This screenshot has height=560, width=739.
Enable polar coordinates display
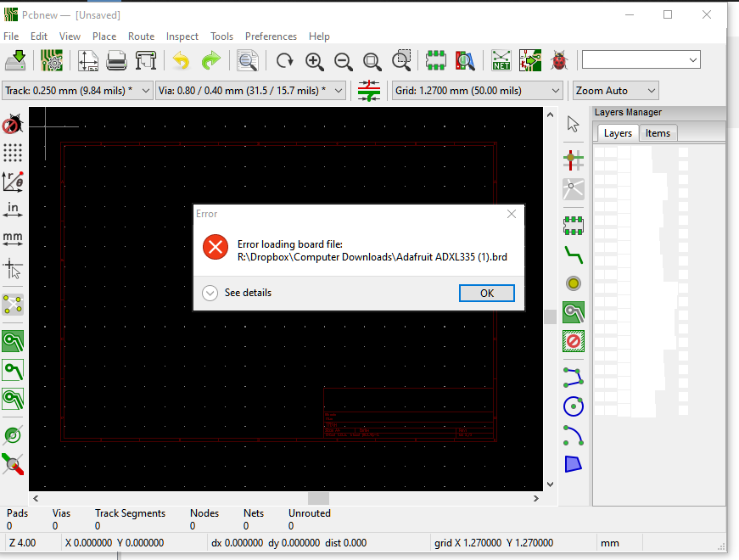coord(12,181)
